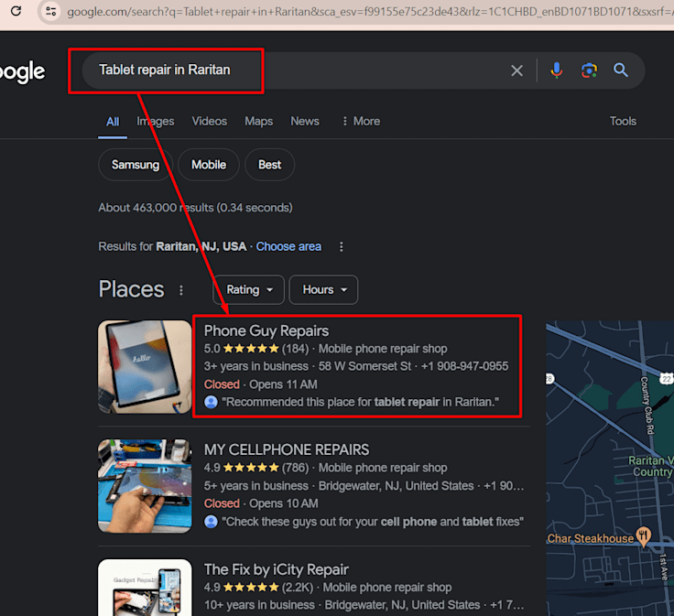Switch to the Maps tab
Screen dimensions: 674x616
tap(258, 121)
